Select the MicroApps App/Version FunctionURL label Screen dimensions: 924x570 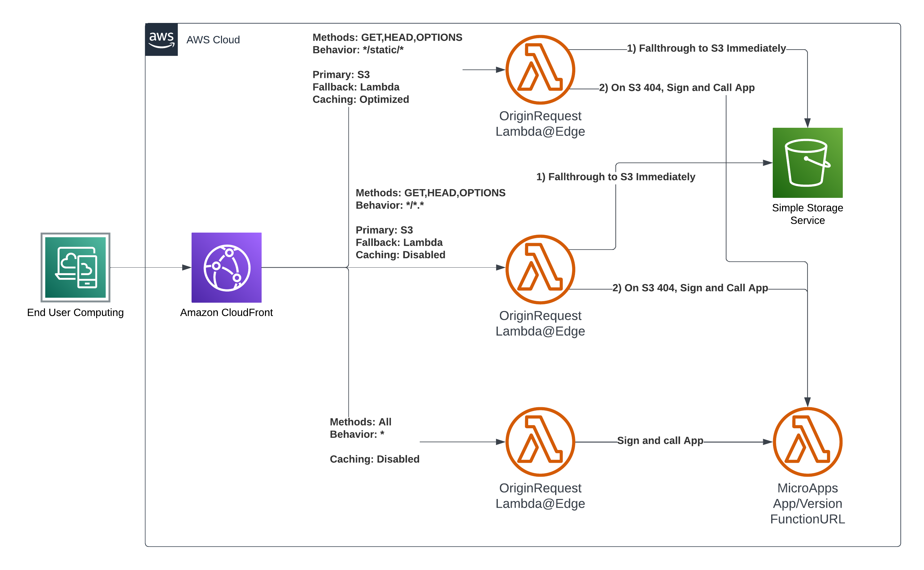[808, 503]
